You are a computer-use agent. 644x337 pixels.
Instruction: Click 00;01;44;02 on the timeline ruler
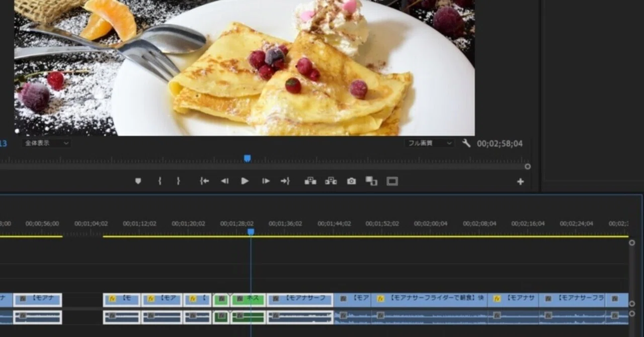tap(334, 224)
